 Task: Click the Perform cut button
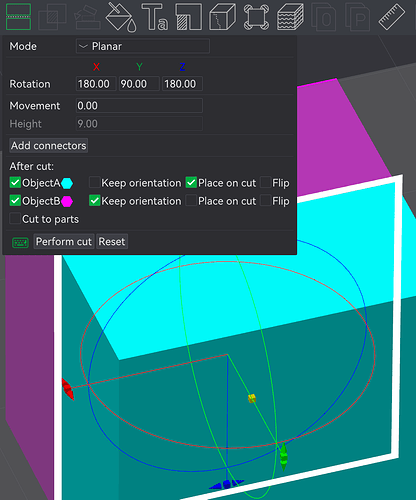[x=64, y=242]
